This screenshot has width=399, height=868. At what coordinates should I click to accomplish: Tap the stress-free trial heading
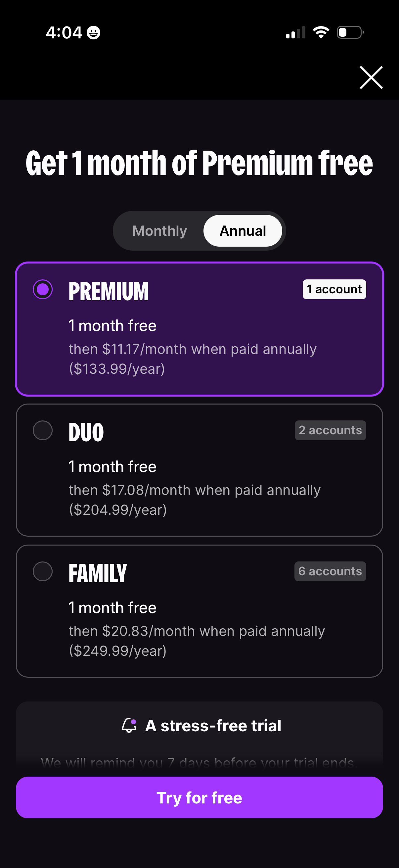[x=213, y=725]
